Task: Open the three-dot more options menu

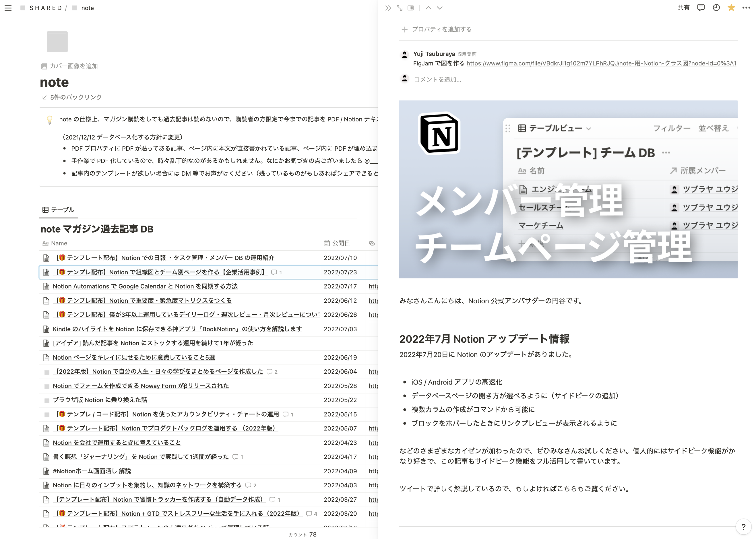Action: pyautogui.click(x=746, y=8)
